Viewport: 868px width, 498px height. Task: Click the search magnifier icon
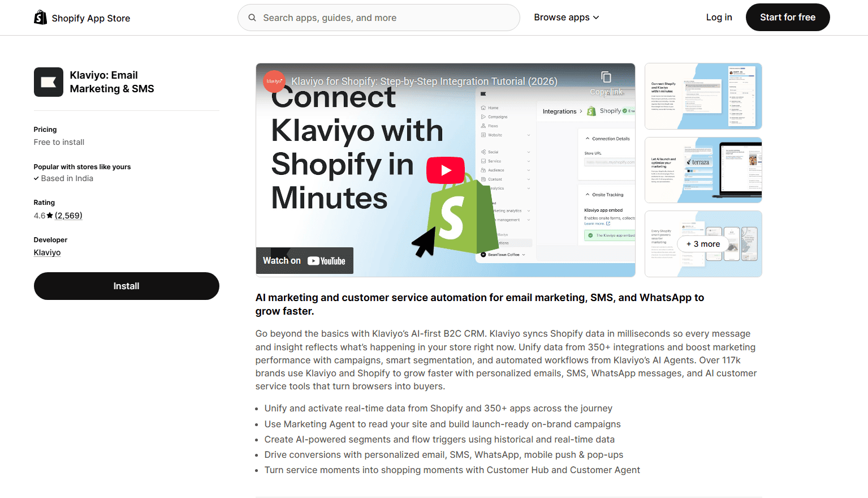coord(252,18)
